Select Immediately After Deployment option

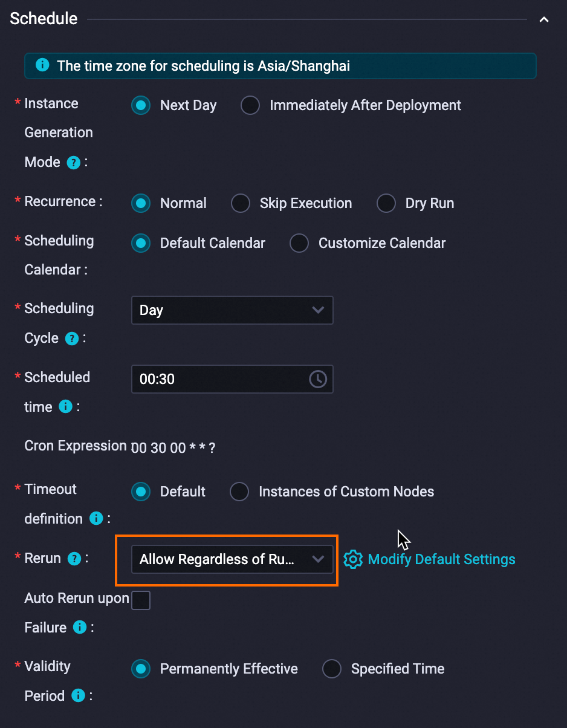point(250,105)
